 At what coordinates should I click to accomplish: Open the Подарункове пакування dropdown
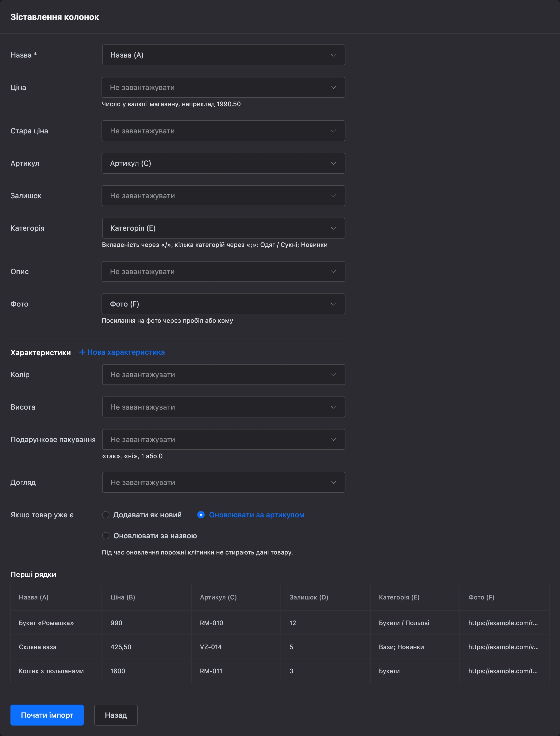point(223,439)
